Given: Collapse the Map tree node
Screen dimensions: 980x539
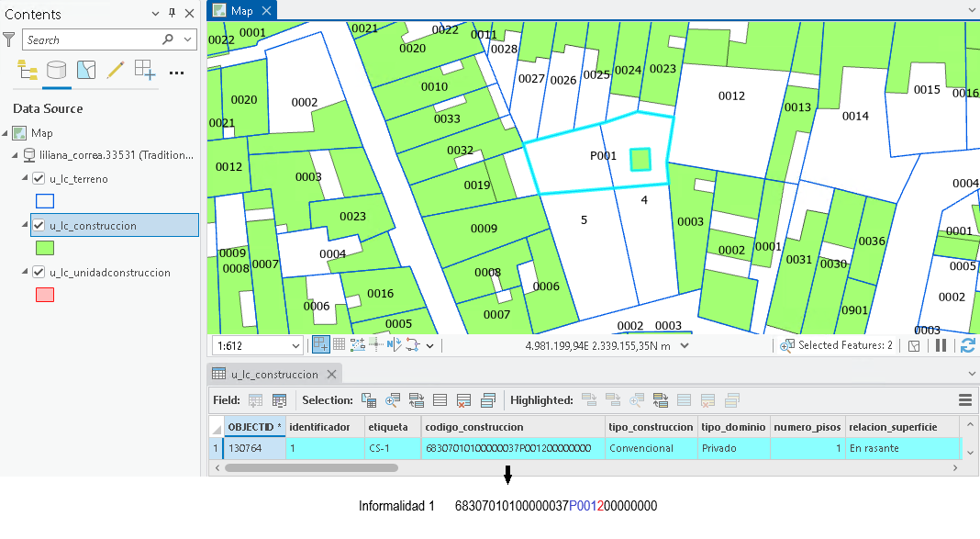Looking at the screenshot, I should click(6, 132).
